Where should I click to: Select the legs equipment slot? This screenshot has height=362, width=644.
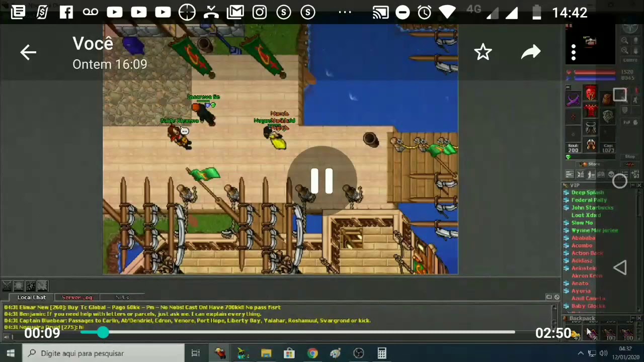pyautogui.click(x=590, y=128)
